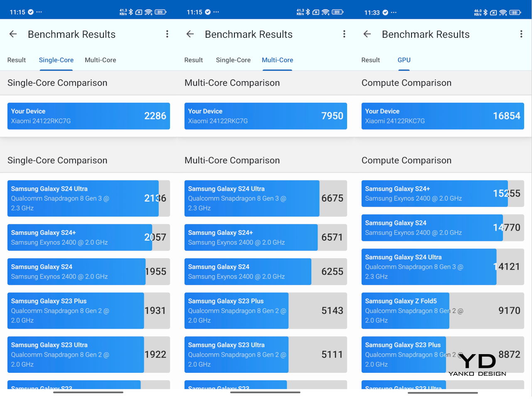Open the Galaxy S24 Ultra compute row scoring 14121
532x399 pixels.
pyautogui.click(x=443, y=266)
